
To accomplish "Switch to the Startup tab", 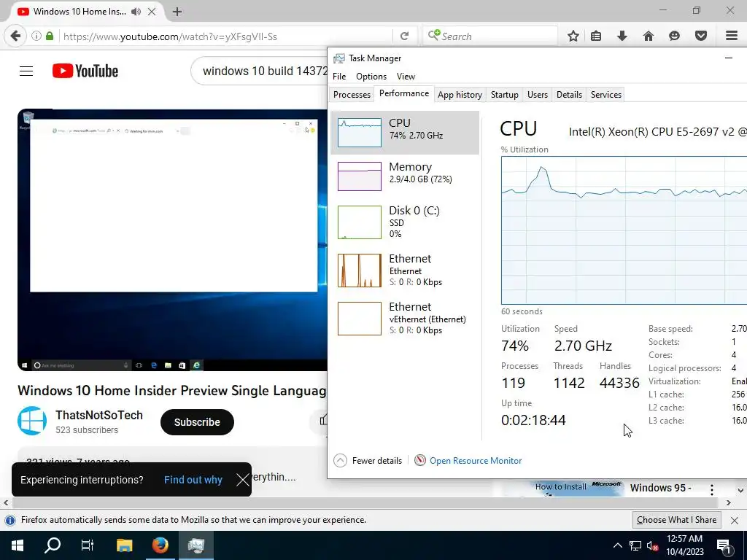I will [505, 95].
